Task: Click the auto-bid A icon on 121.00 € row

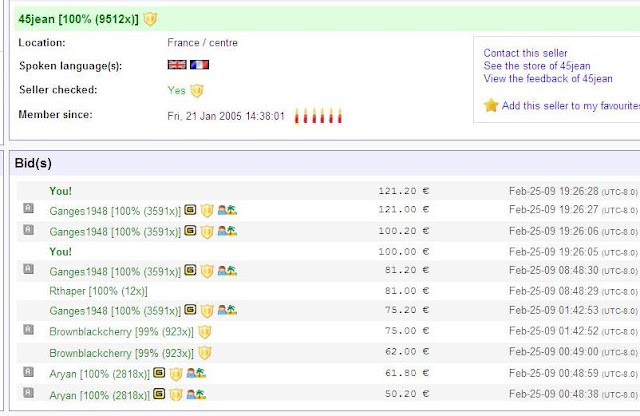Action: point(28,208)
